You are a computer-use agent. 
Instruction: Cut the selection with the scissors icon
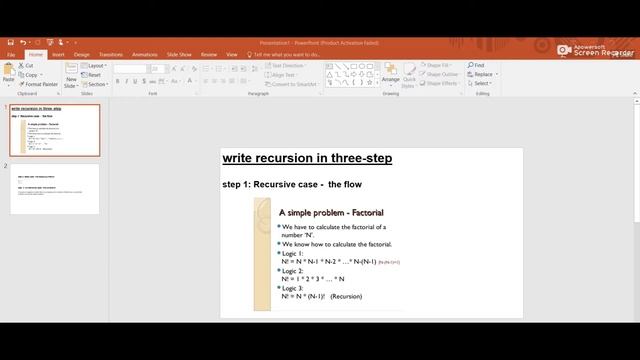tap(21, 65)
